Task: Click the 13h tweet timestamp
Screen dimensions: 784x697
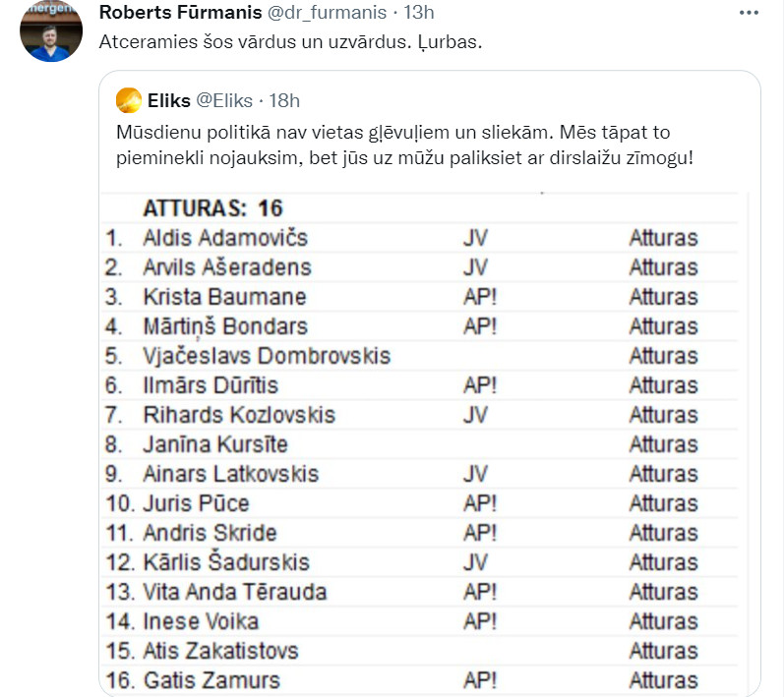Action: 419,12
